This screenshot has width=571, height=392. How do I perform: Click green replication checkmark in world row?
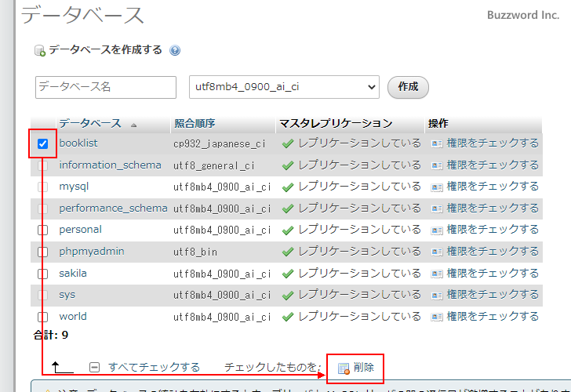[288, 317]
